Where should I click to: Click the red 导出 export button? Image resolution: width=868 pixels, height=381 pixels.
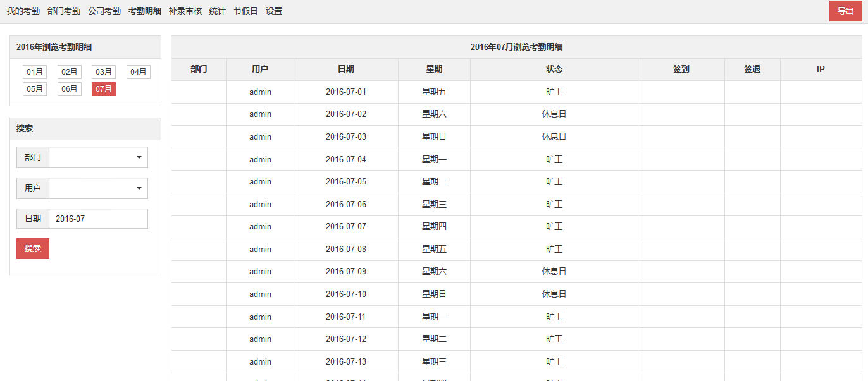coord(845,11)
